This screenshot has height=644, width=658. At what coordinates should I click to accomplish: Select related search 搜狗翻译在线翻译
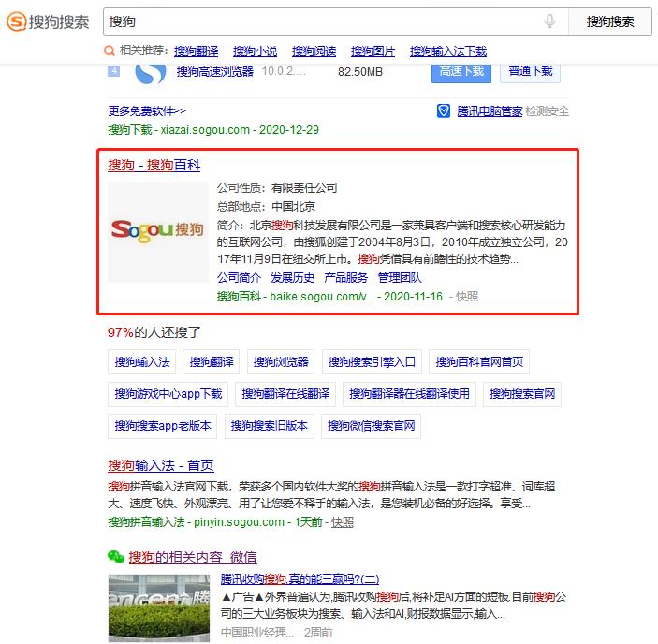[285, 394]
